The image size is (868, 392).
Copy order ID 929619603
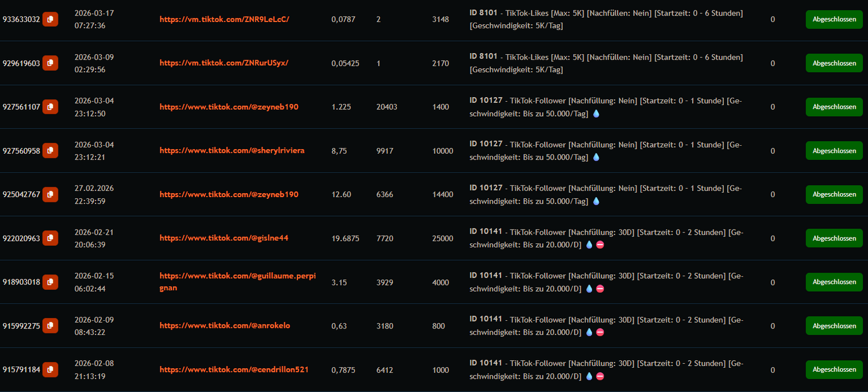pyautogui.click(x=50, y=63)
